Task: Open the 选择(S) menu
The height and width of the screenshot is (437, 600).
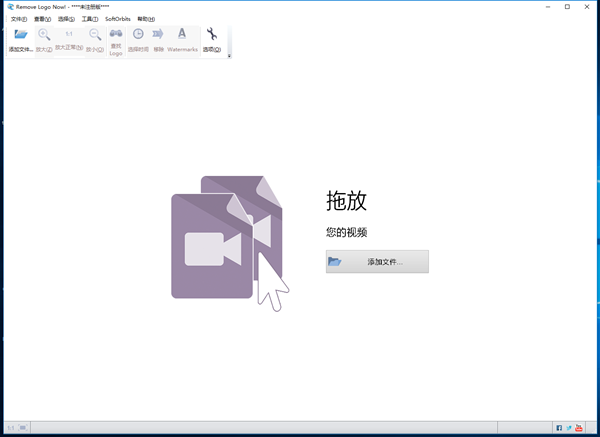Action: (66, 19)
